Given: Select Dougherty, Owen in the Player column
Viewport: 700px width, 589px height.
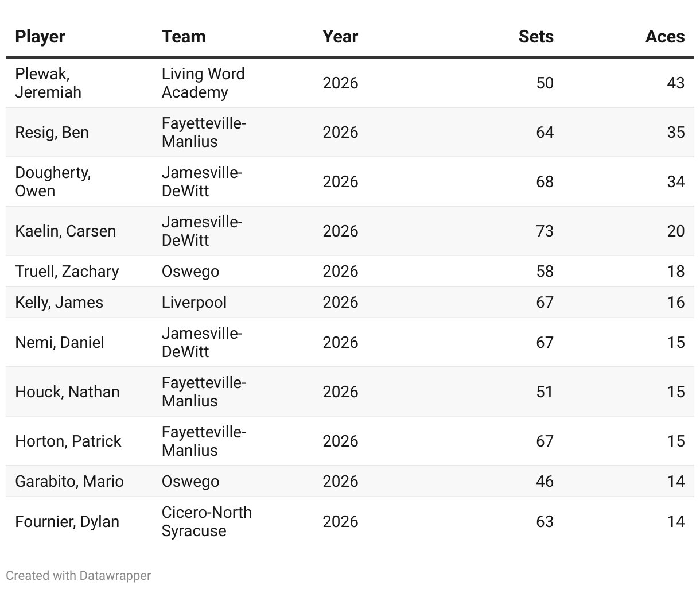Looking at the screenshot, I should (53, 181).
